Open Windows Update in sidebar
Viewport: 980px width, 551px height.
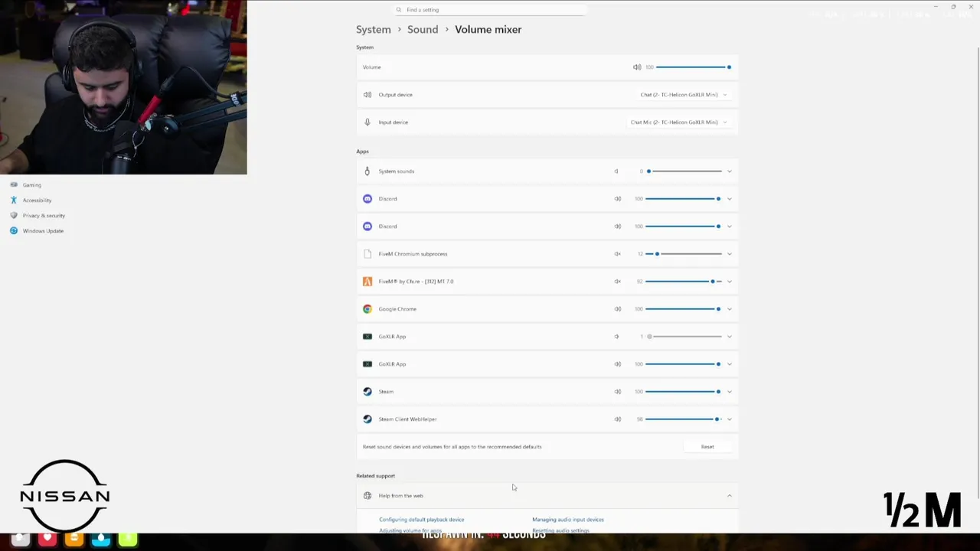tap(43, 231)
